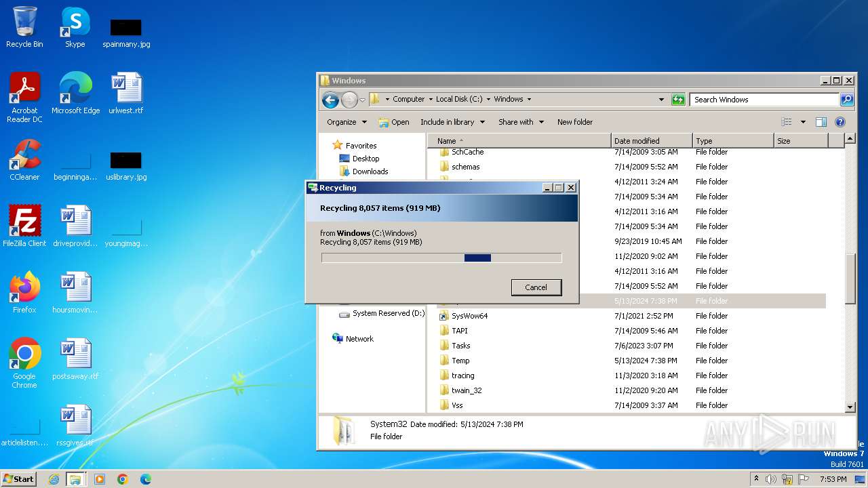Click New folder in the toolbar
This screenshot has width=868, height=488.
coord(574,122)
